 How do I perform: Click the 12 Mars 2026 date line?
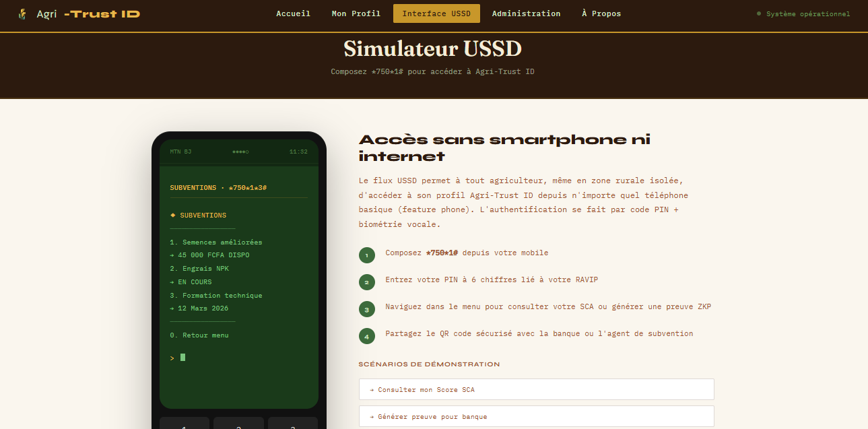coord(199,308)
